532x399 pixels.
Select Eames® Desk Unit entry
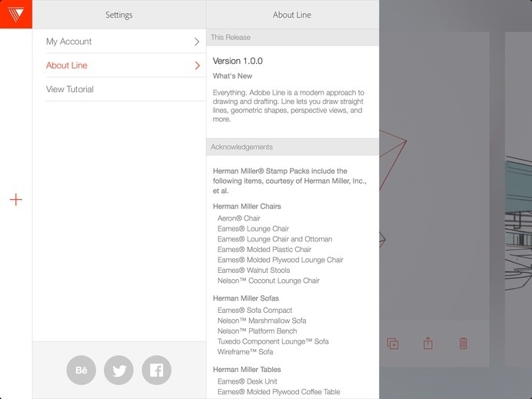(x=248, y=381)
